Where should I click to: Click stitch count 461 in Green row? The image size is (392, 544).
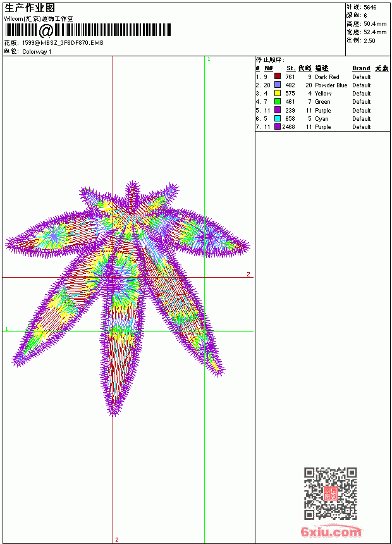coord(290,102)
